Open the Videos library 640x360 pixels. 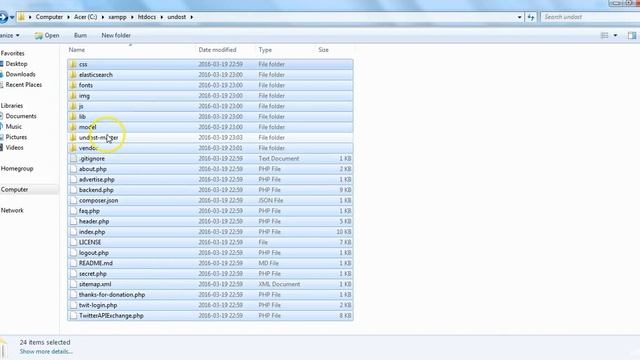[x=14, y=148]
